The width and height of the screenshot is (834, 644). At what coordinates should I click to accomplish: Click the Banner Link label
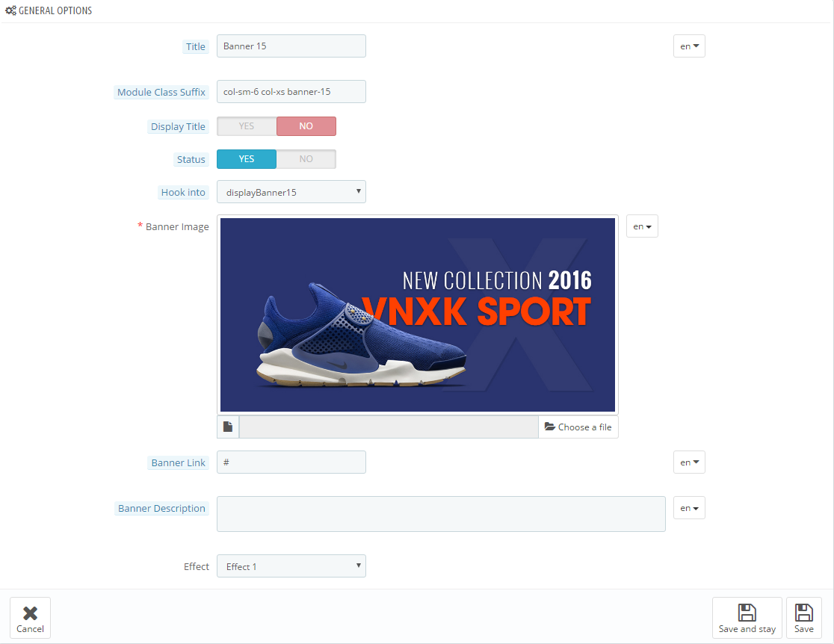pyautogui.click(x=178, y=463)
